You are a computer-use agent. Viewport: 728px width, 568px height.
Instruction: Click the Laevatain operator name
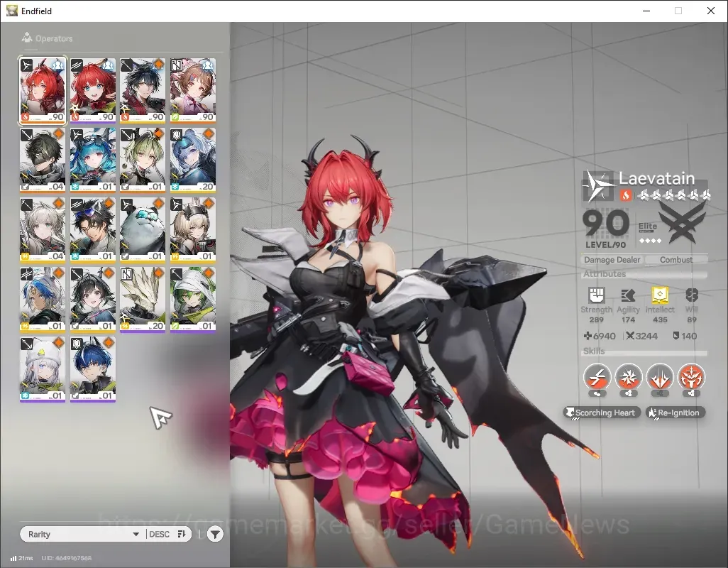(x=656, y=178)
